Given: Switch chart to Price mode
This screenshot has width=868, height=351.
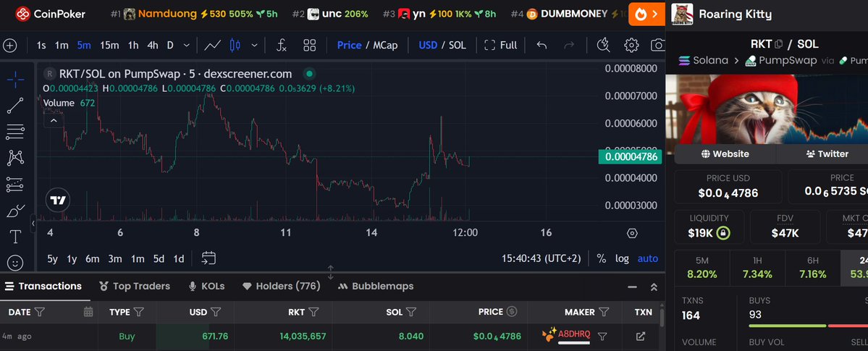Looking at the screenshot, I should tap(350, 46).
